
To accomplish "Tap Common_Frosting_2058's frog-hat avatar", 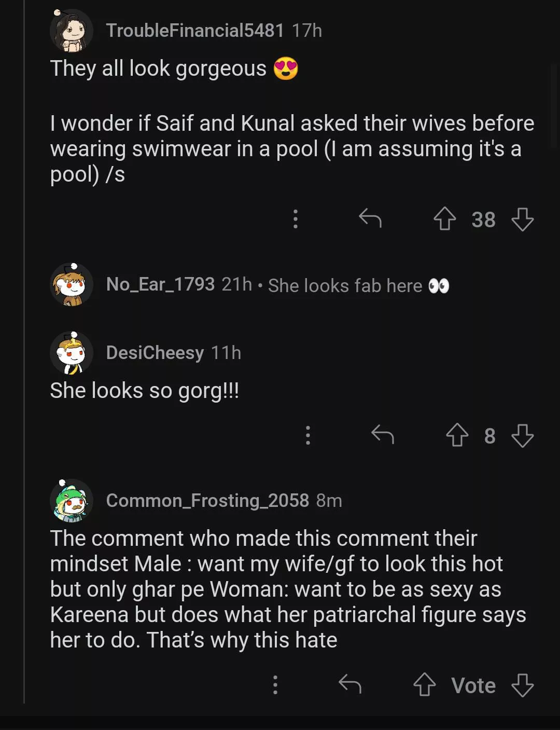I will point(72,501).
